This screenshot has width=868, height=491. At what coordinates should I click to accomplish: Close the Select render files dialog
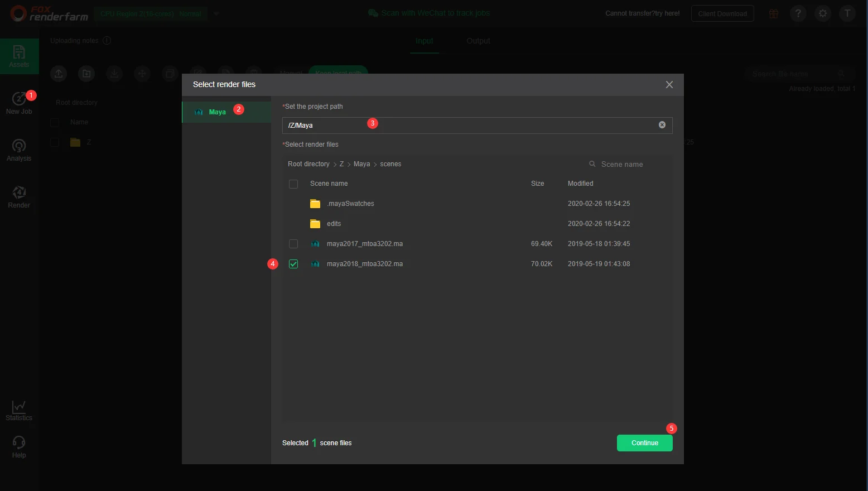click(x=669, y=84)
